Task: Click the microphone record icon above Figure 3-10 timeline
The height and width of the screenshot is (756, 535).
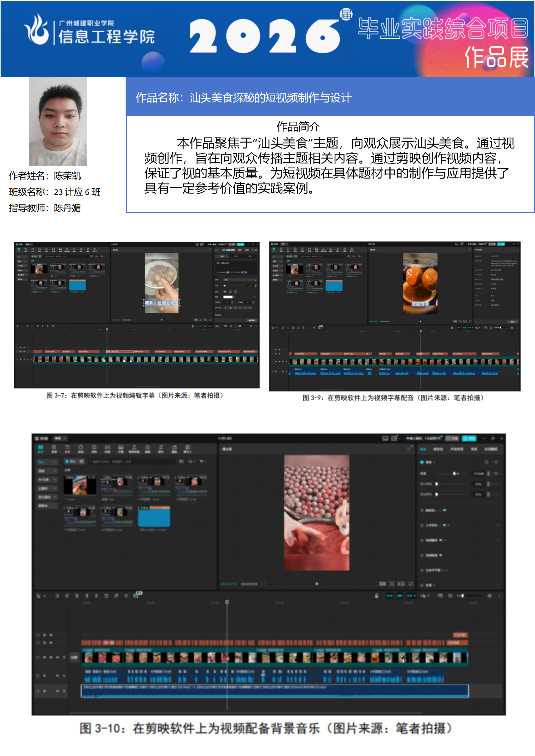Action: [x=376, y=596]
